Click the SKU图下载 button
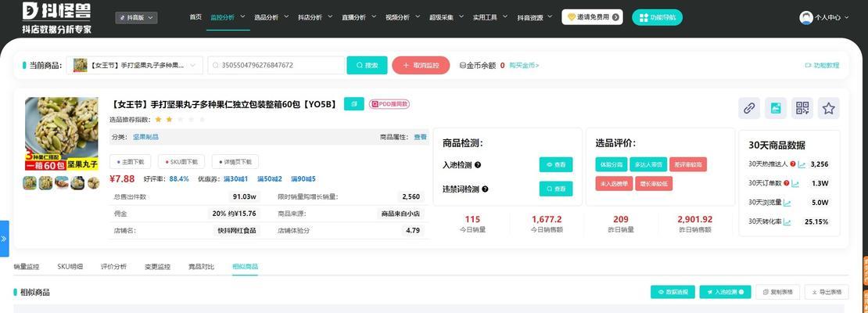 [181, 162]
